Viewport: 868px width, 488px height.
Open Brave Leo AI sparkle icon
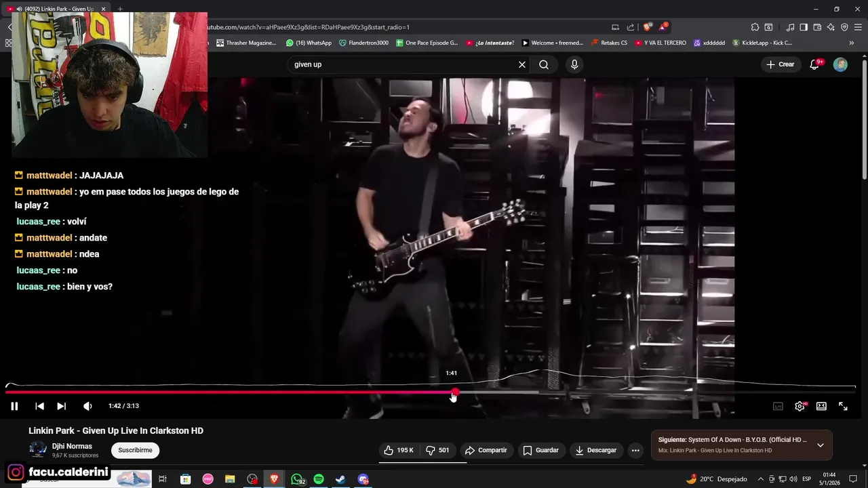coord(831,27)
